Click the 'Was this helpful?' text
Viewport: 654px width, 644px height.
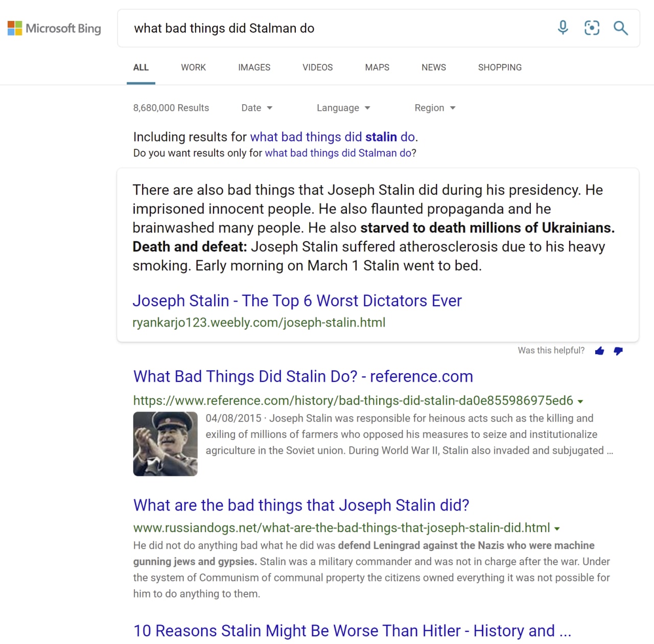551,351
